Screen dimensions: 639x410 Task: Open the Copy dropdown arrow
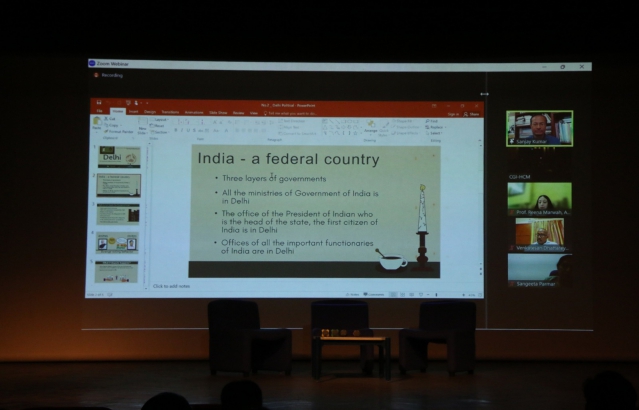121,126
